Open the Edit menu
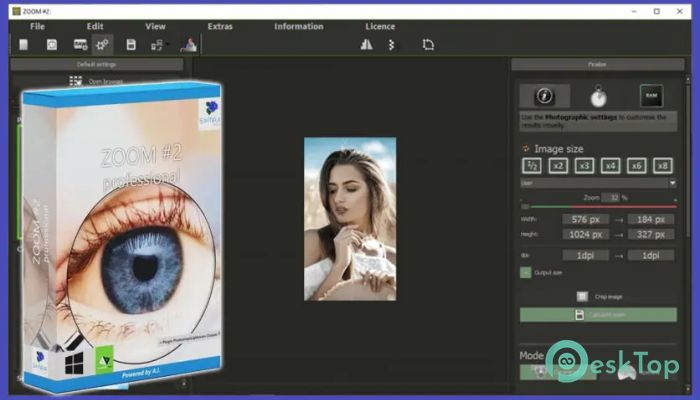Screen dimensions: 700x400 pyautogui.click(x=95, y=26)
